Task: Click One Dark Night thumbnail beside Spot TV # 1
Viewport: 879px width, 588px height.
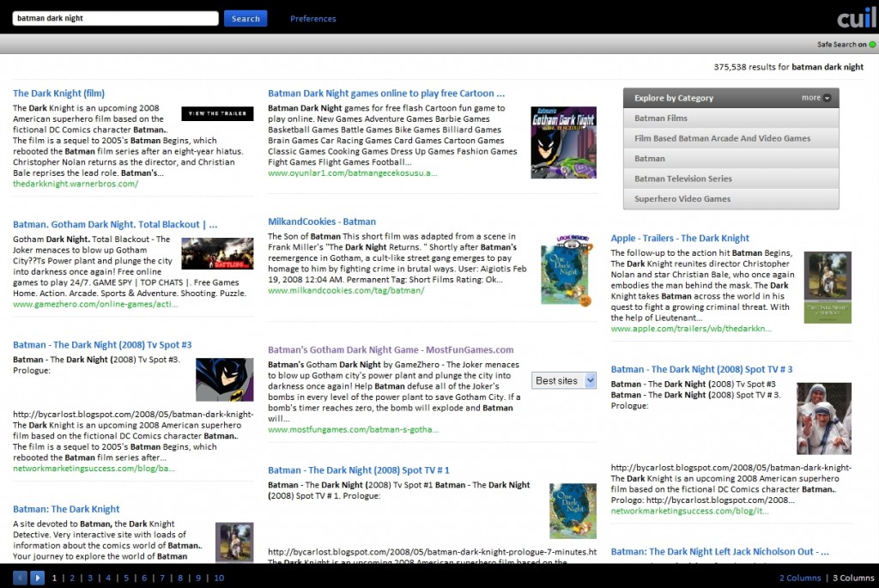Action: 573,512
